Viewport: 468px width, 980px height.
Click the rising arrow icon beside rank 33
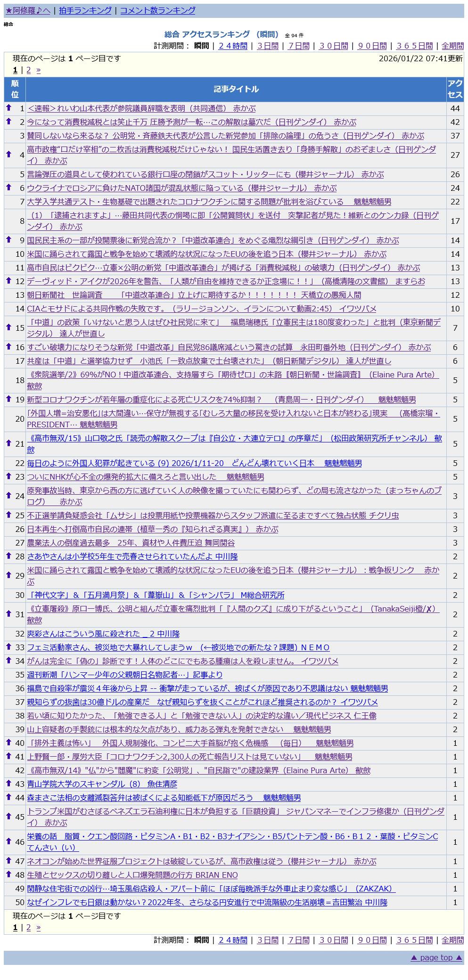pos(8,647)
